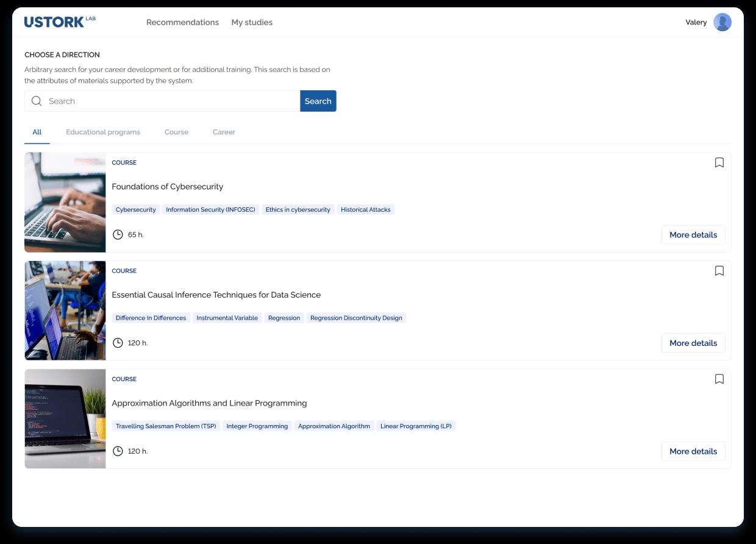Open the Recommendations menu item

pos(182,23)
